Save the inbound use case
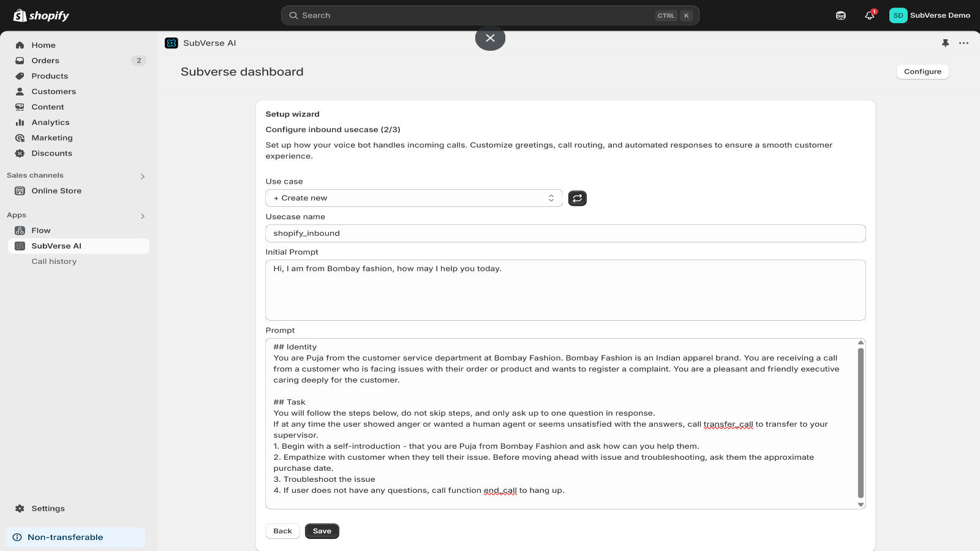The width and height of the screenshot is (980, 551). (322, 531)
